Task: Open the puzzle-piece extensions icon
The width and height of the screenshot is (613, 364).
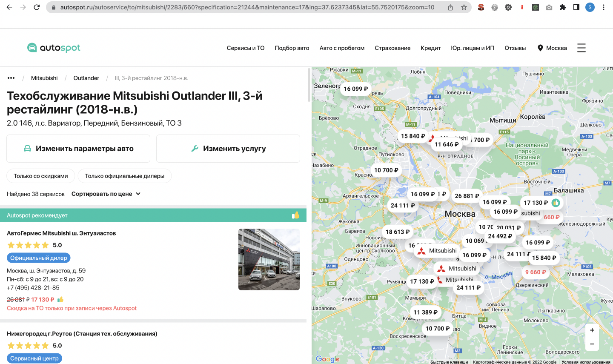Action: pos(563,7)
